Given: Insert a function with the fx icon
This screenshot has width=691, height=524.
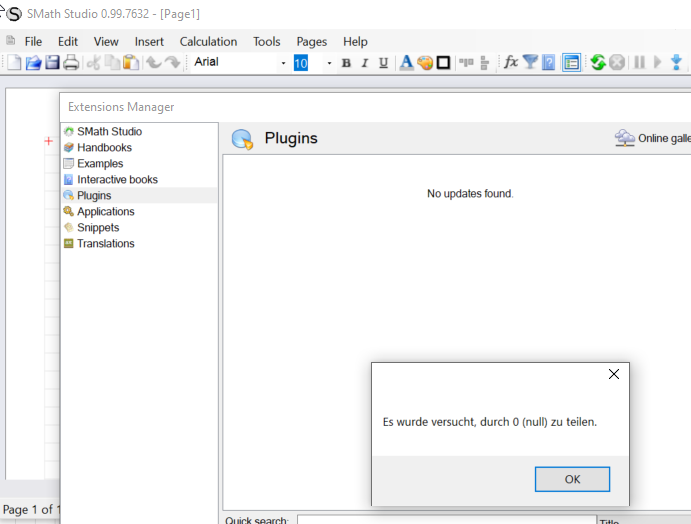Looking at the screenshot, I should pyautogui.click(x=511, y=63).
